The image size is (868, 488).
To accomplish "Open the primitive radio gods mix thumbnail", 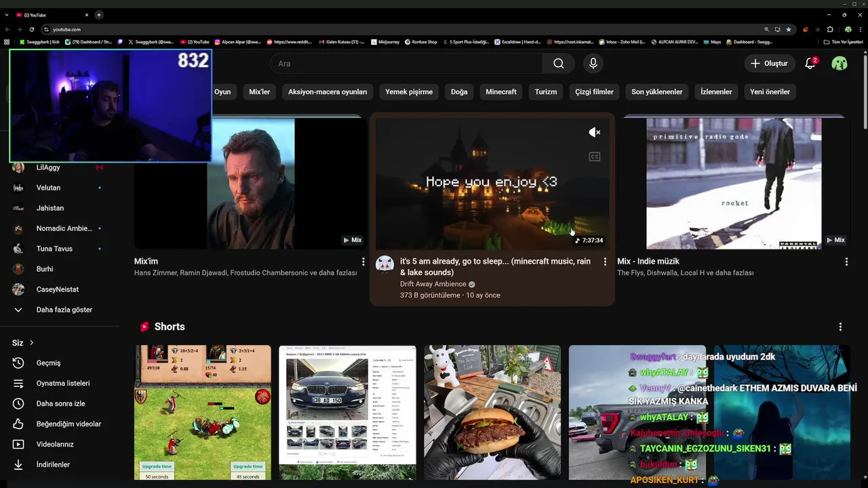I will coord(734,184).
